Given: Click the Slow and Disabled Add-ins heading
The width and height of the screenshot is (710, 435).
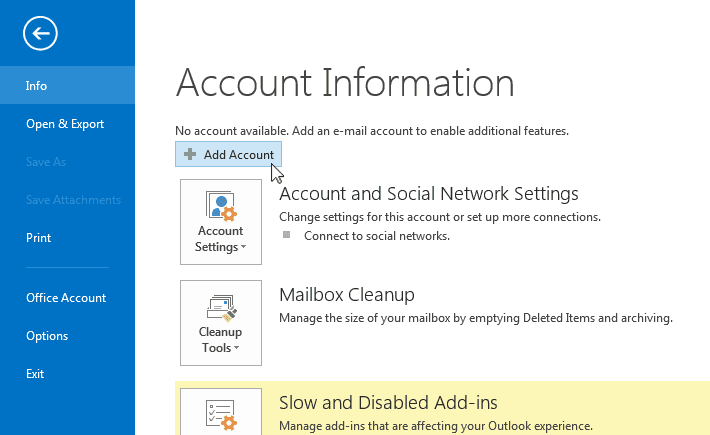Looking at the screenshot, I should [x=388, y=402].
